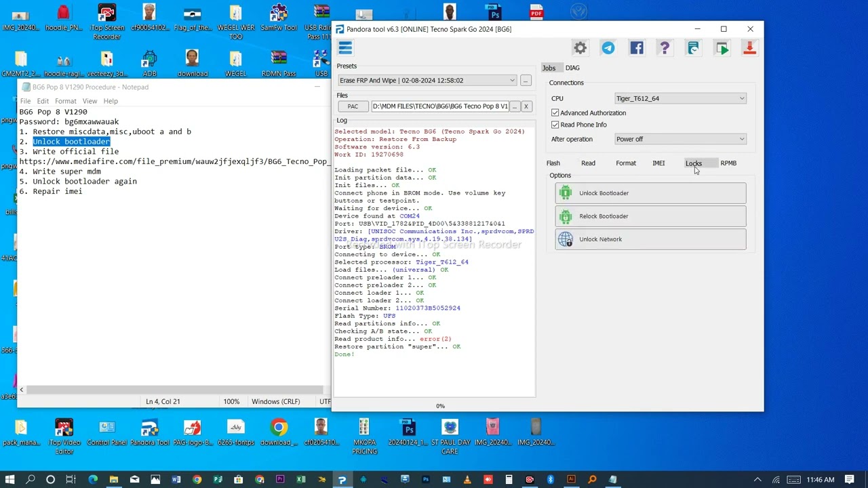Viewport: 868px width, 488px height.
Task: Select MKOPA PRICING file on desktop
Action: (x=364, y=436)
